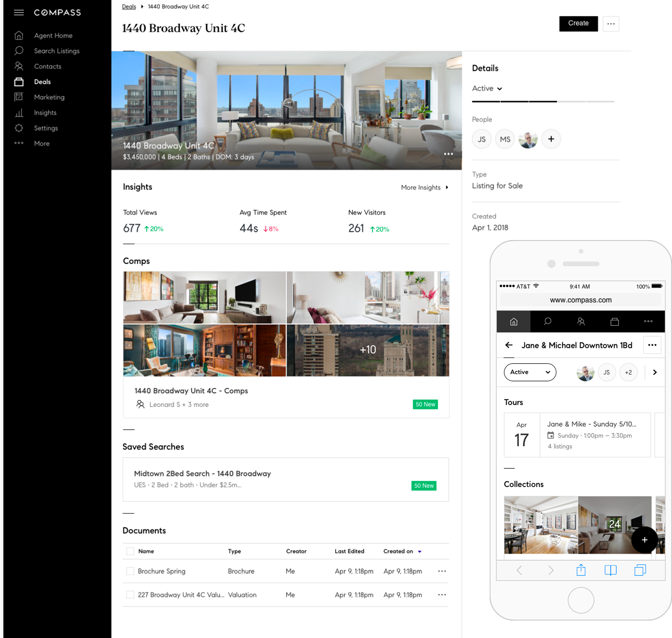Check the 227 Broadway Unit 4C document checkbox
Image resolution: width=672 pixels, height=638 pixels.
[x=130, y=595]
